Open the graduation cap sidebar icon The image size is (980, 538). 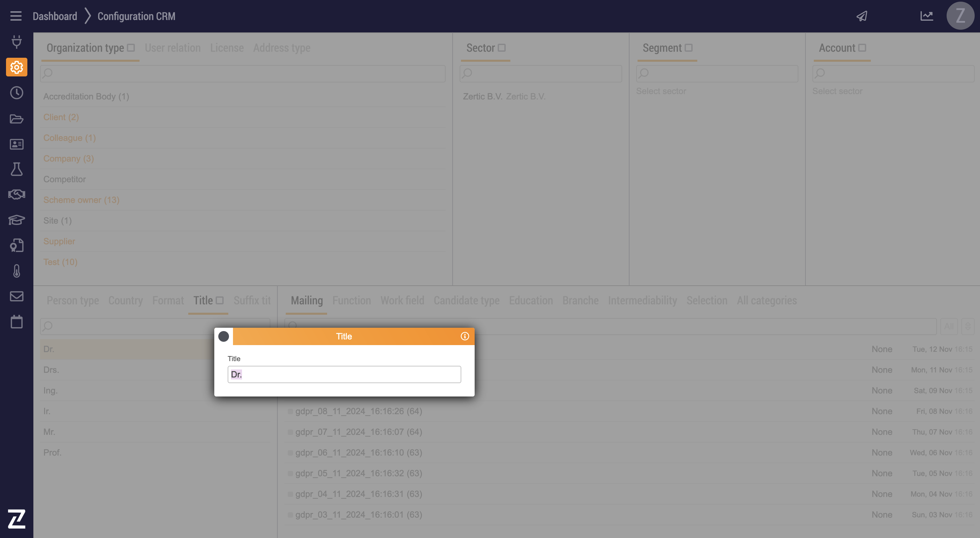16,220
